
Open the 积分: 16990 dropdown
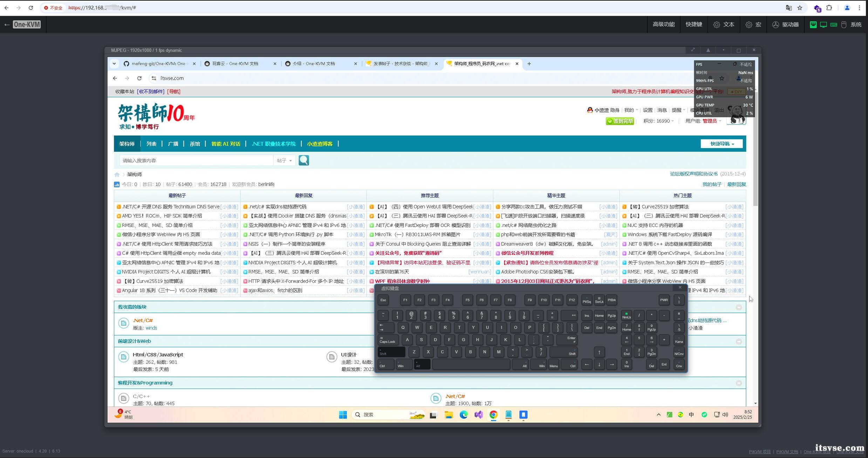tap(658, 121)
